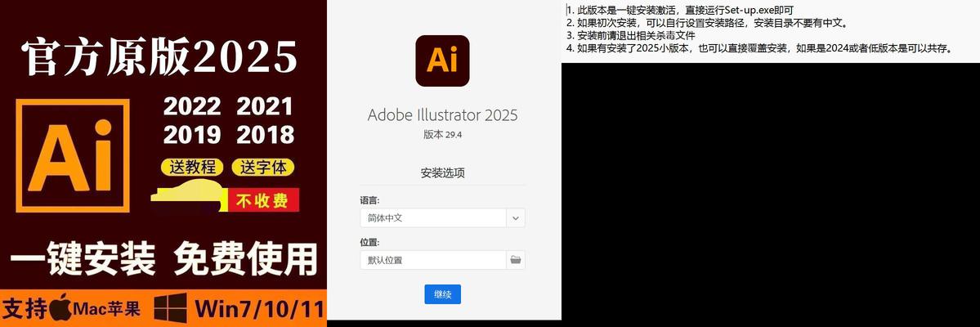Click the '安装选项' heading

tap(442, 173)
